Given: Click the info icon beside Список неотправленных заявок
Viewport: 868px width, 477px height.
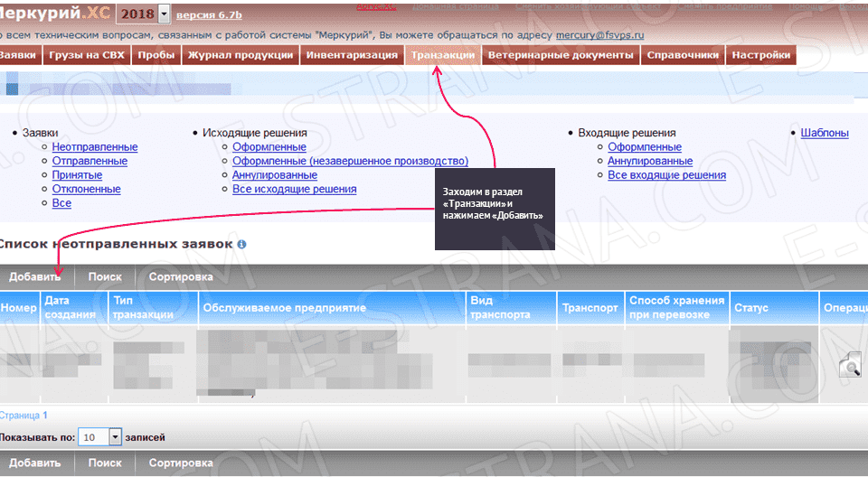Looking at the screenshot, I should coord(242,245).
